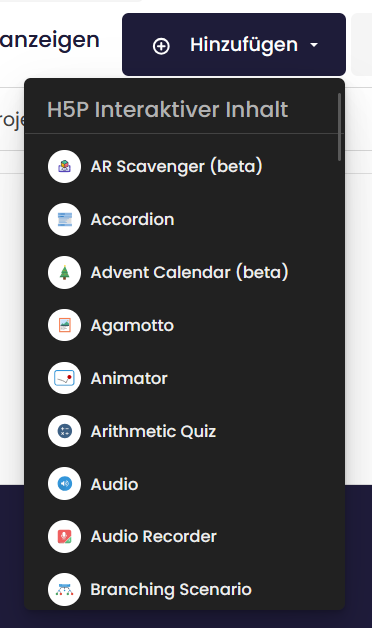Click the dropdown list scrollbar thumb

click(340, 127)
